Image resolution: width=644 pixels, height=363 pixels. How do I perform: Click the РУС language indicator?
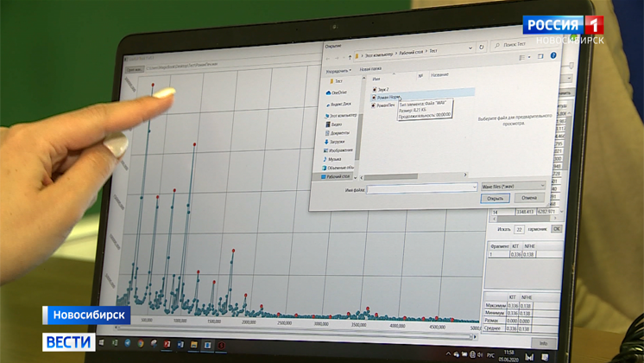point(490,355)
